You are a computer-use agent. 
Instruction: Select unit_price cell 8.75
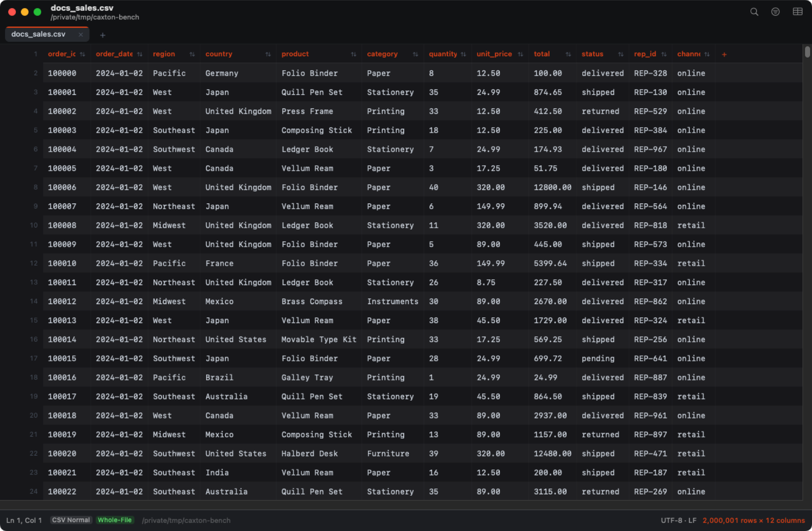pos(500,282)
